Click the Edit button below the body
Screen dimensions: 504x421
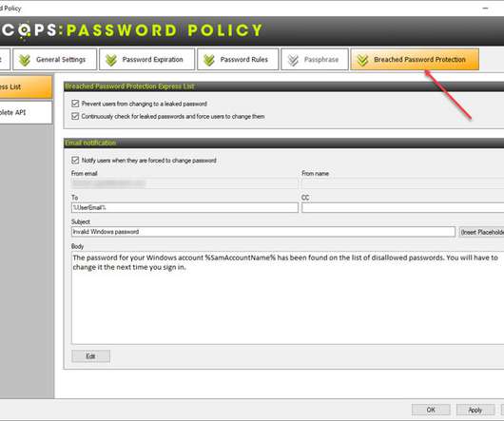90,356
